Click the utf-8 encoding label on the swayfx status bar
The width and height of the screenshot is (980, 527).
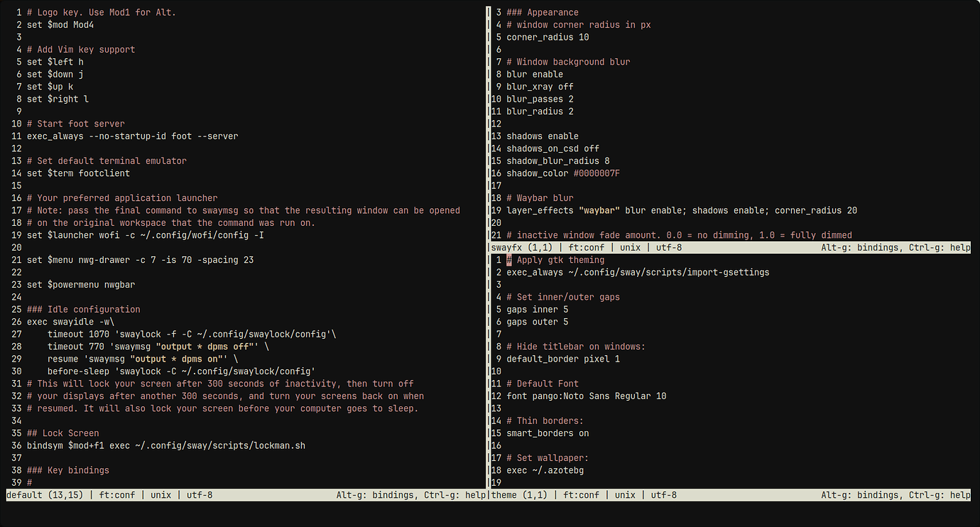(x=670, y=247)
